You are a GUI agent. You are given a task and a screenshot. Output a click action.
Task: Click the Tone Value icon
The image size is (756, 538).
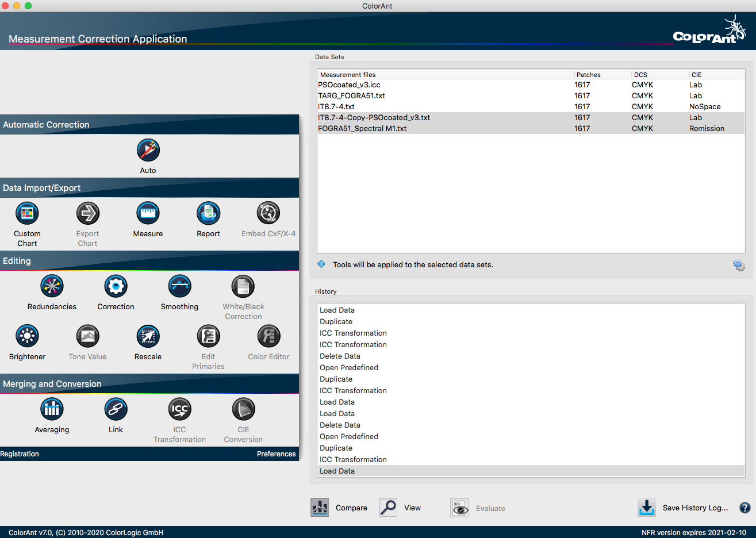pyautogui.click(x=88, y=336)
